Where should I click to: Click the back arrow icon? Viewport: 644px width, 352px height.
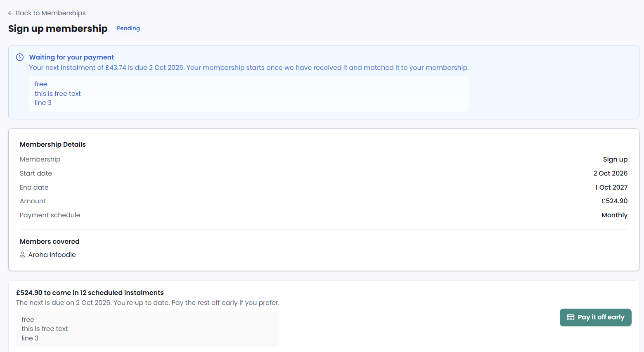click(x=11, y=13)
